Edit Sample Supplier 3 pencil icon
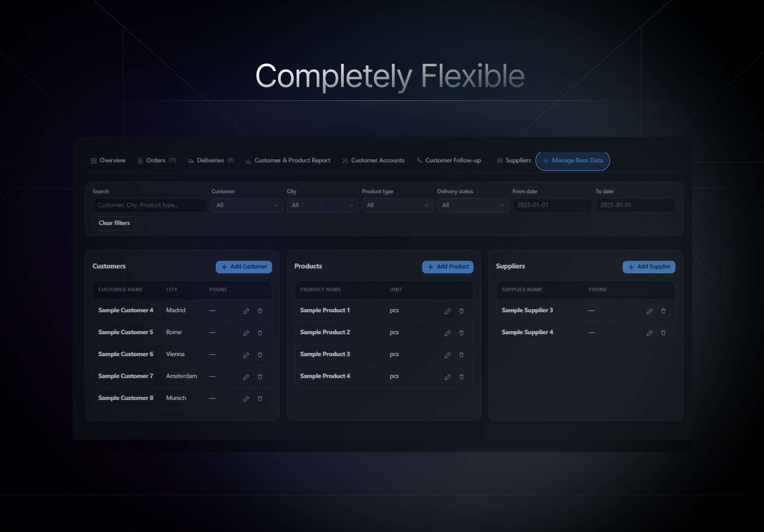Screen dimensions: 764x532 [x=649, y=311]
